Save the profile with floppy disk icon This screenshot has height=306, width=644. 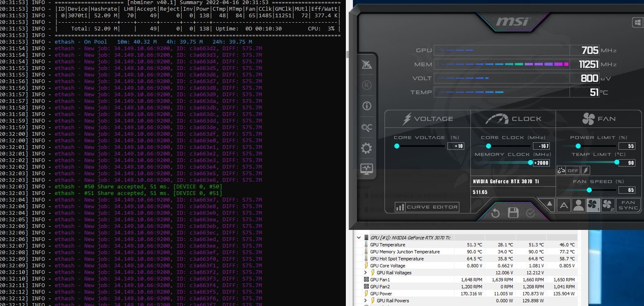[513, 213]
